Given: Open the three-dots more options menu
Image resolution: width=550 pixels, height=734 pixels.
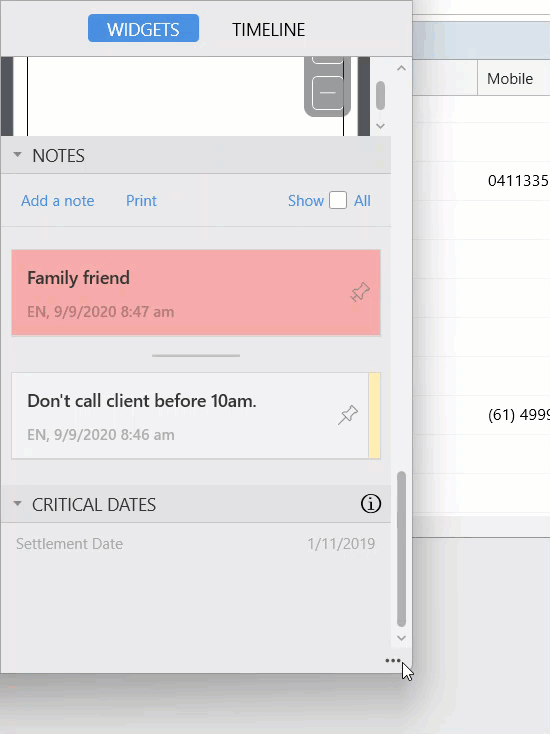Looking at the screenshot, I should coord(393,661).
